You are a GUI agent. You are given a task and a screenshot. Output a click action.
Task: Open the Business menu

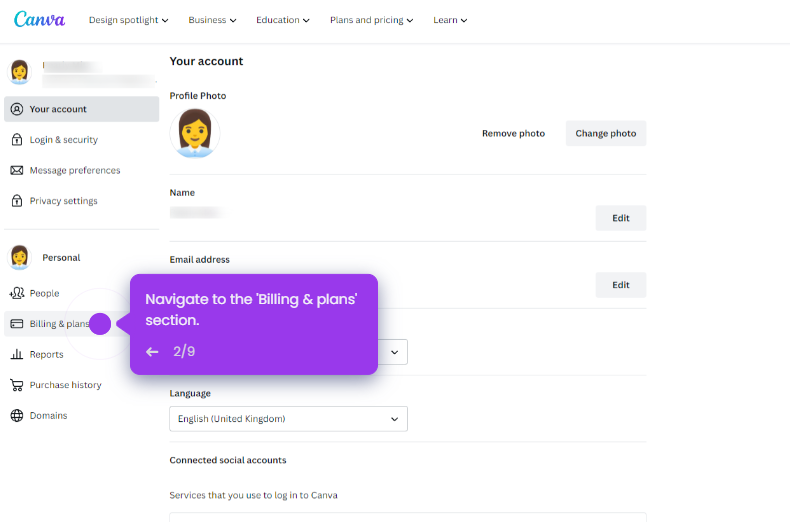click(212, 20)
